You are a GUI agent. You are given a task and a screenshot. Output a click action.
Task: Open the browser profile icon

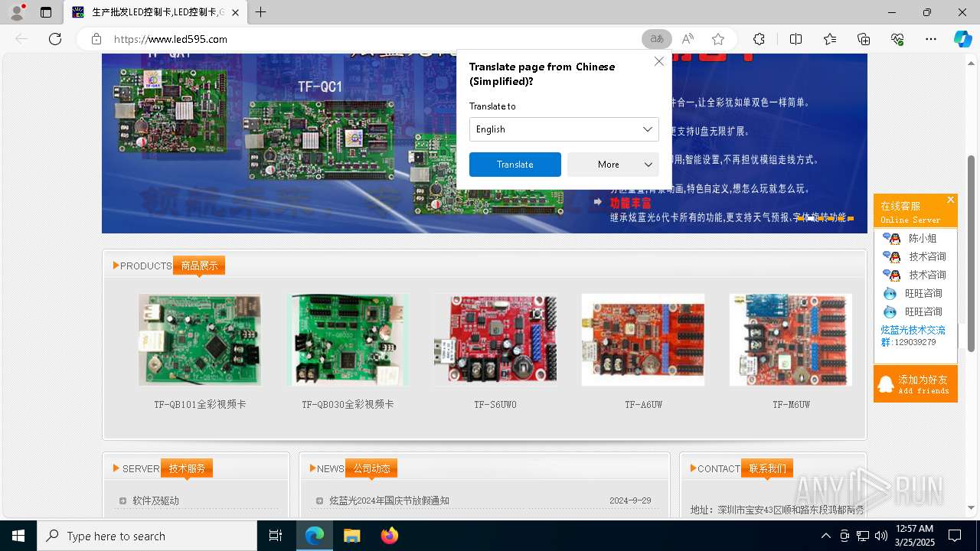[17, 12]
